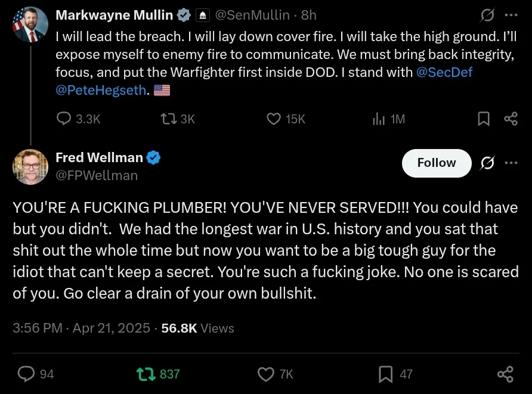
Task: Open the 3:56 PM Apr 21 timestamp
Action: (81, 328)
